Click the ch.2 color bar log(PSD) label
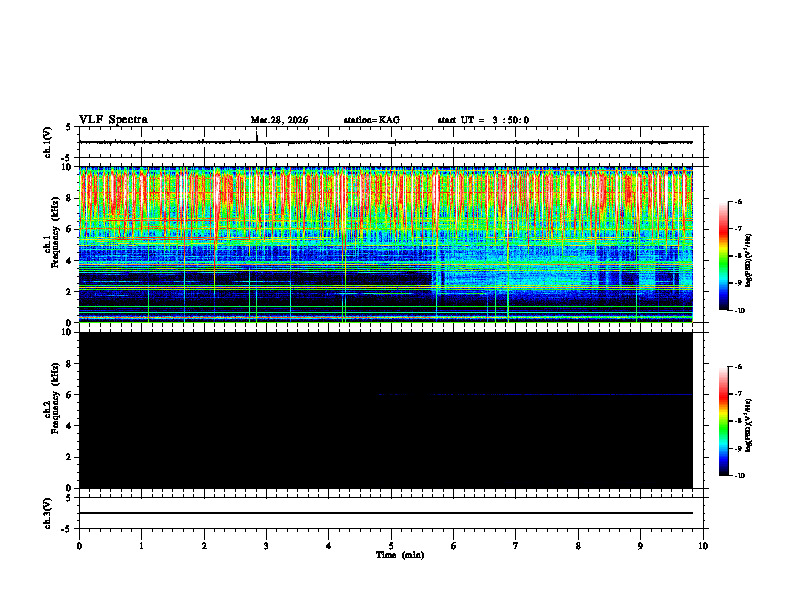 [x=749, y=426]
